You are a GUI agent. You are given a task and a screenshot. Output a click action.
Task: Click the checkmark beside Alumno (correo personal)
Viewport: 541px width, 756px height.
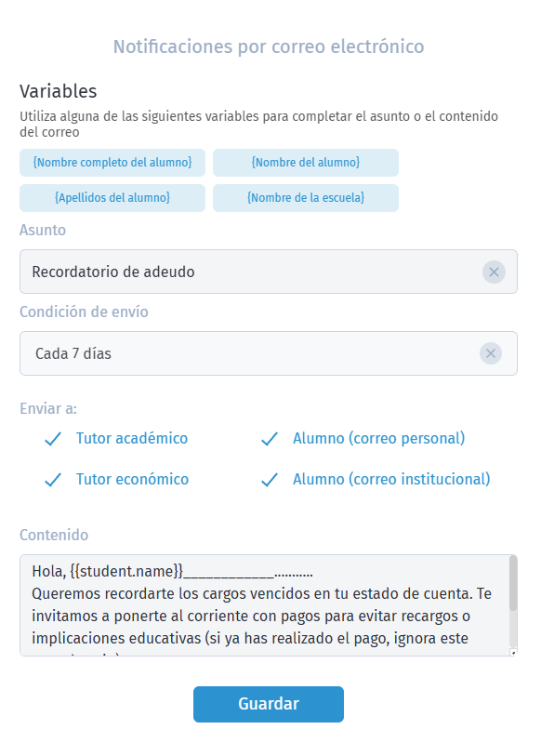[x=269, y=438]
